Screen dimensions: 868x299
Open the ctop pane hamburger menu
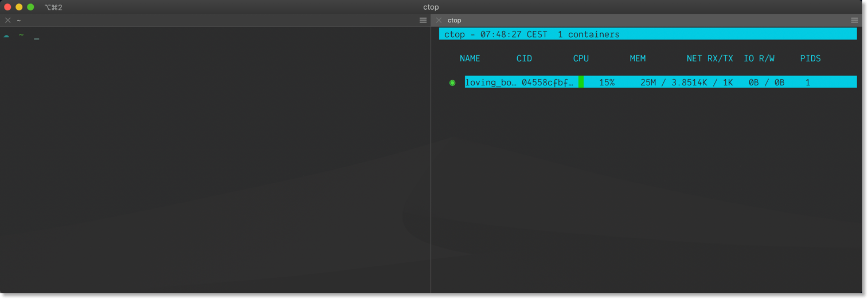pyautogui.click(x=854, y=20)
